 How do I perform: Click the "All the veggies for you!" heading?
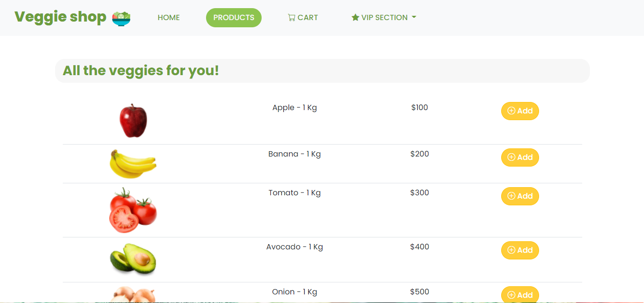(141, 71)
